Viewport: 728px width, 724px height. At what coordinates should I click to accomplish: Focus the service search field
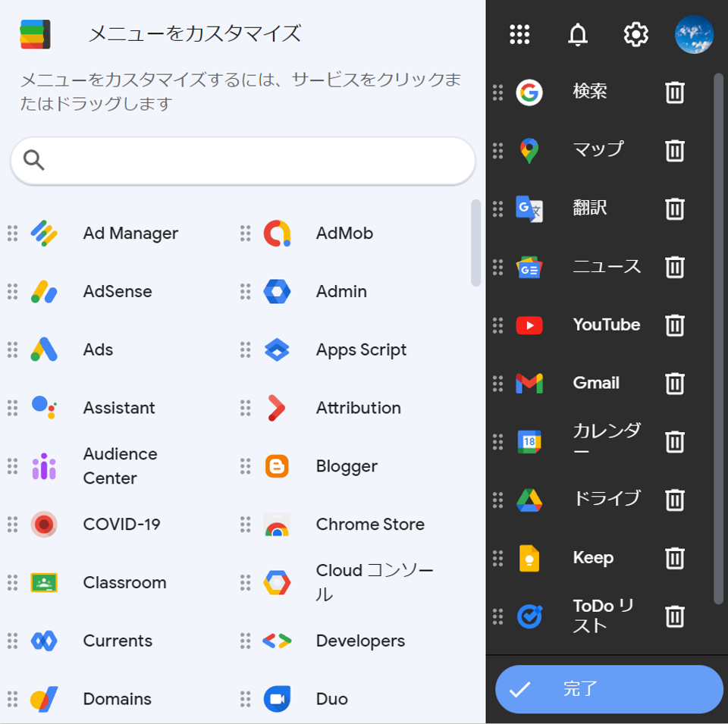coord(243,161)
